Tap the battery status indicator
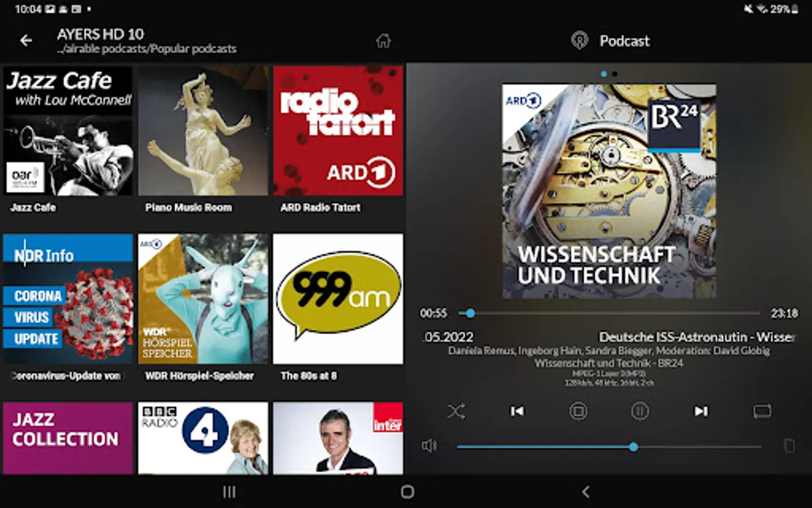812x508 pixels. [784, 9]
